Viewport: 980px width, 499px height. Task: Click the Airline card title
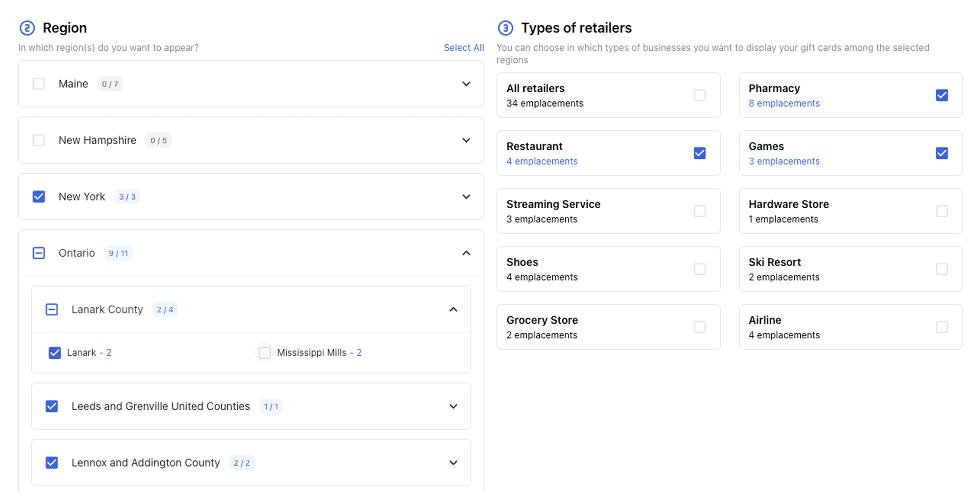click(x=765, y=320)
